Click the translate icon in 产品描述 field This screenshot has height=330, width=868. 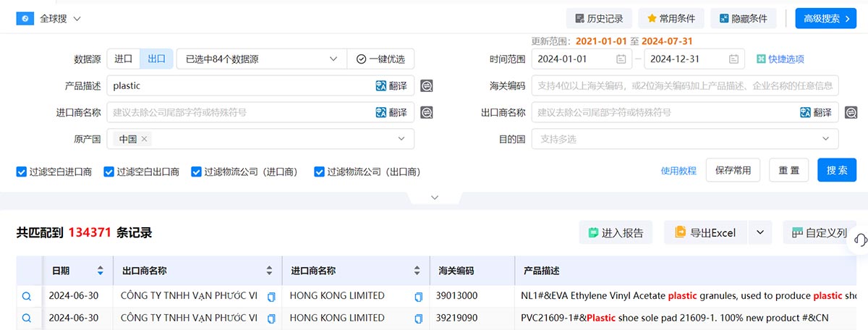point(381,86)
